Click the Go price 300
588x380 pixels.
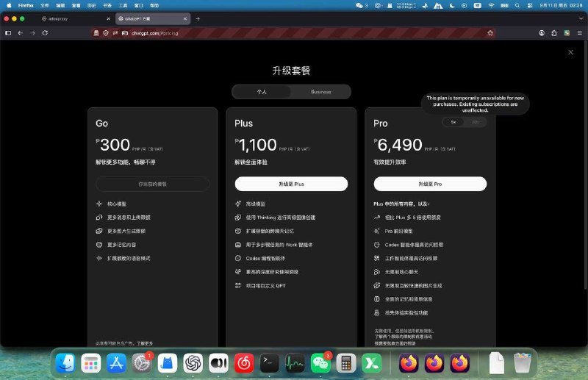click(x=115, y=145)
